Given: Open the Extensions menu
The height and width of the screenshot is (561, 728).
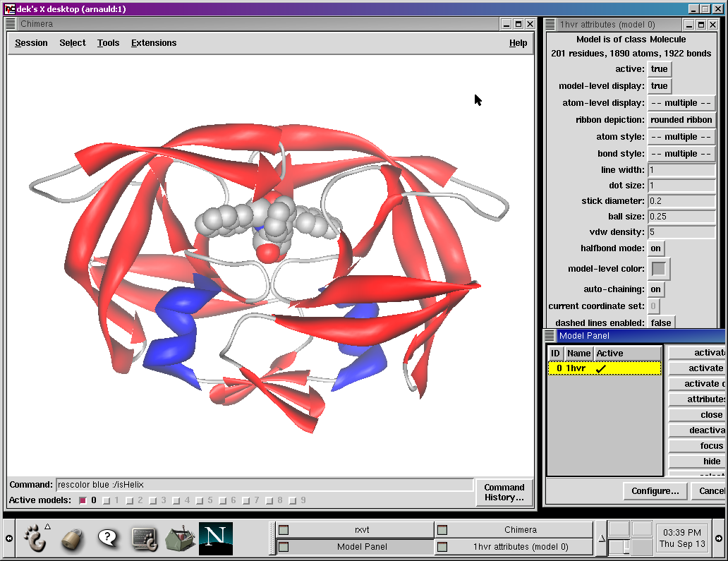Looking at the screenshot, I should pyautogui.click(x=154, y=43).
